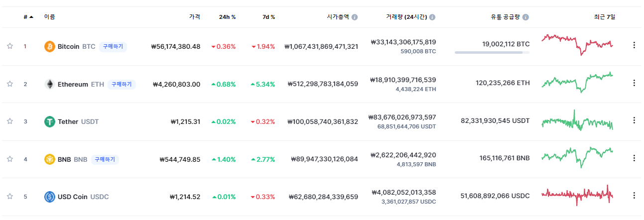Screen dimensions: 644x220
Task: Click the Bitcoin logo icon
Action: (50, 46)
